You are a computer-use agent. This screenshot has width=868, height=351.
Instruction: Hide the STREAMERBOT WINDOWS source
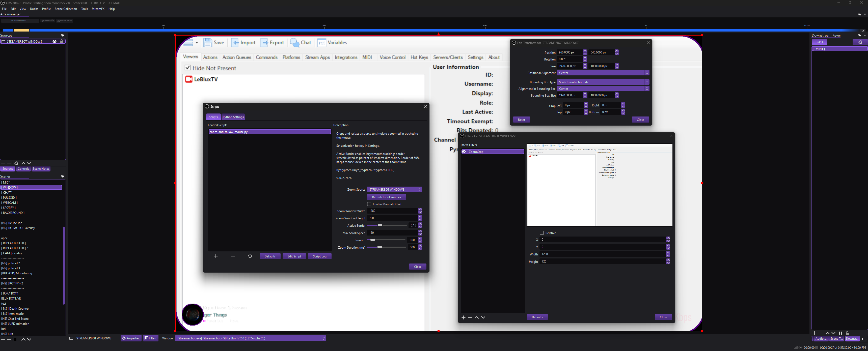coord(54,41)
